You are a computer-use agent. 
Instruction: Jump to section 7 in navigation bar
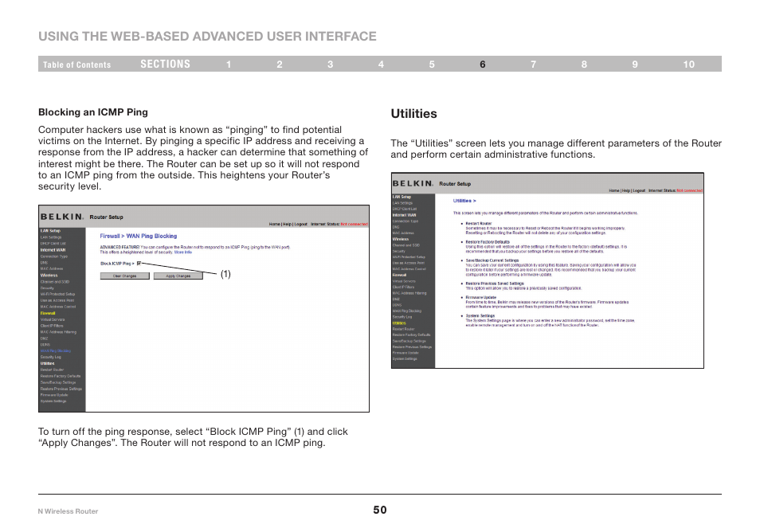point(533,65)
